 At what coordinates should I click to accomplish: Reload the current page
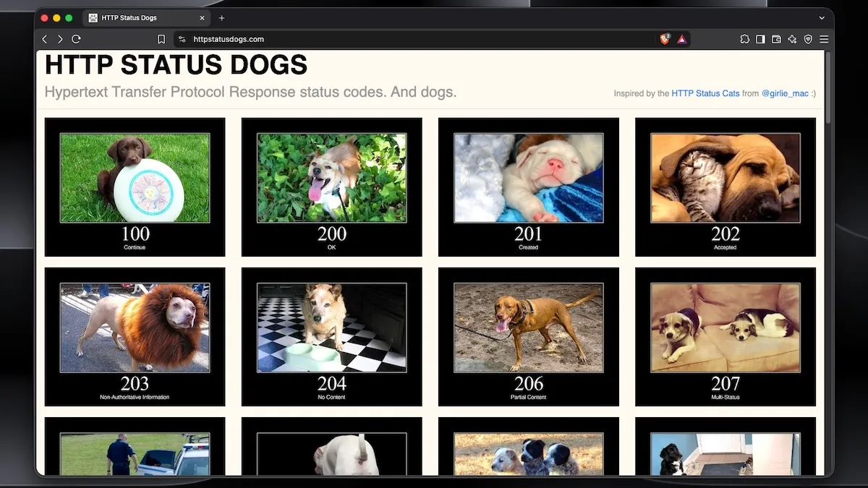click(76, 39)
